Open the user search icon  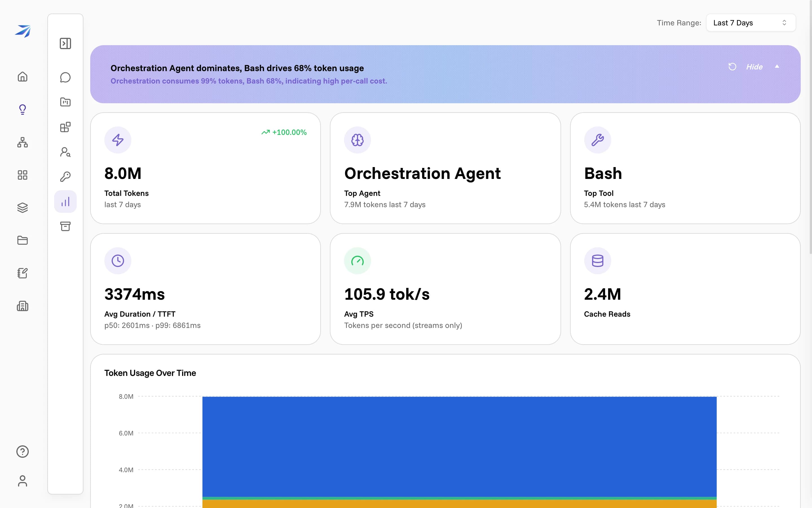pos(65,152)
